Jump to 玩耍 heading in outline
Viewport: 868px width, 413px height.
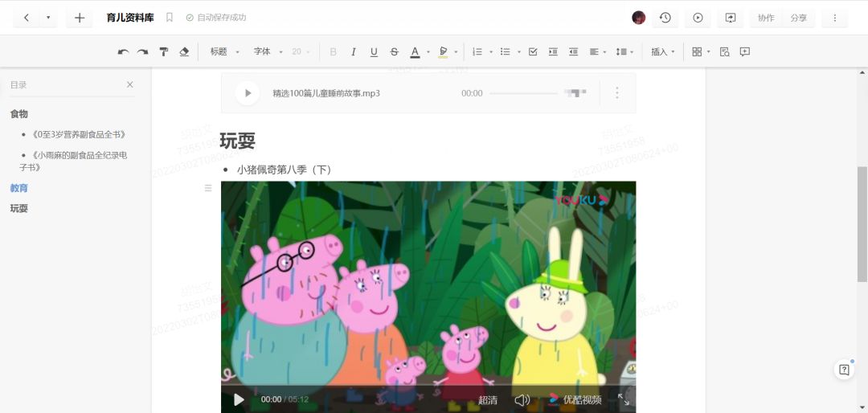click(18, 208)
